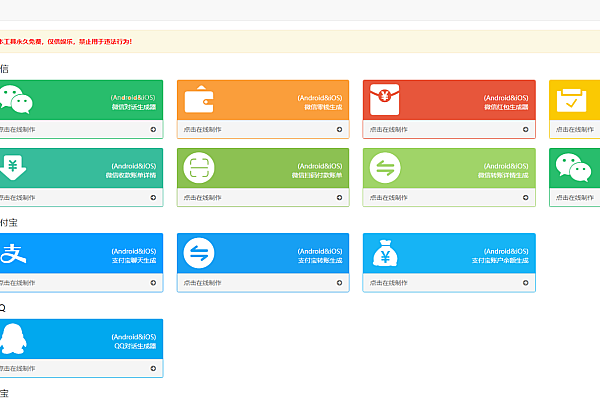Click 点击在线制作 under the Alipay transfer card
Image resolution: width=600 pixels, height=400 pixels.
[x=203, y=283]
